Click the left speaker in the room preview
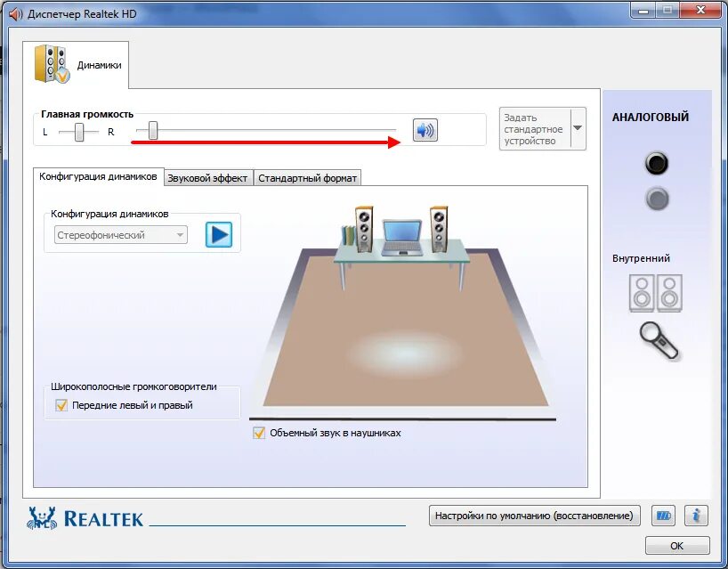The image size is (728, 569). click(364, 230)
